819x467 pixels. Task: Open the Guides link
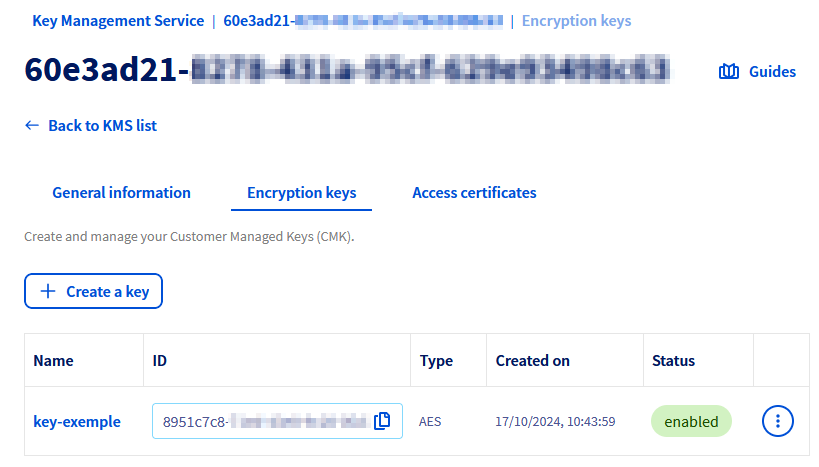pos(772,72)
